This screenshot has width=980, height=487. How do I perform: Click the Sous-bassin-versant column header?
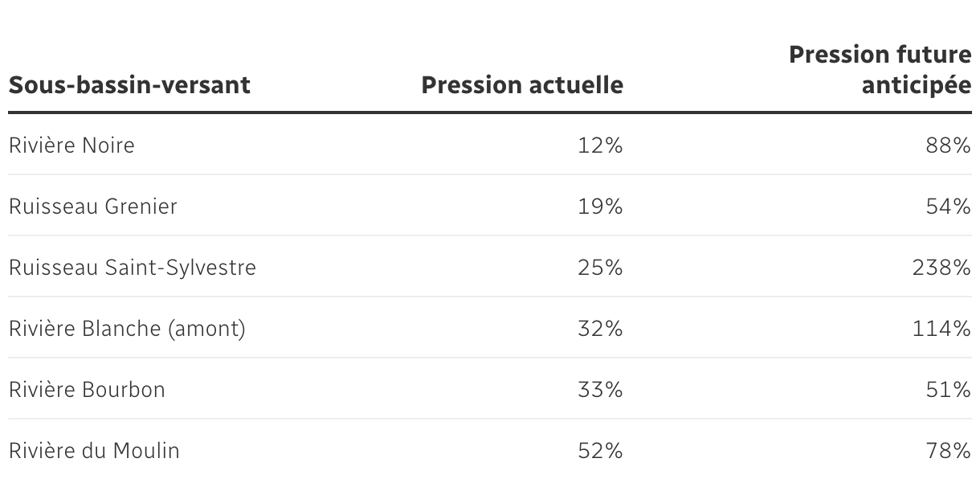(x=129, y=84)
